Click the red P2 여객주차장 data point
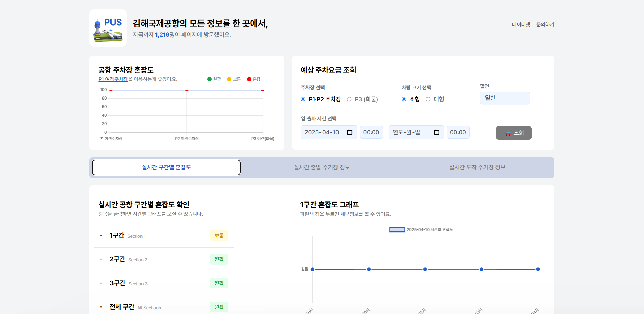Image resolution: width=644 pixels, height=314 pixels. (x=187, y=90)
